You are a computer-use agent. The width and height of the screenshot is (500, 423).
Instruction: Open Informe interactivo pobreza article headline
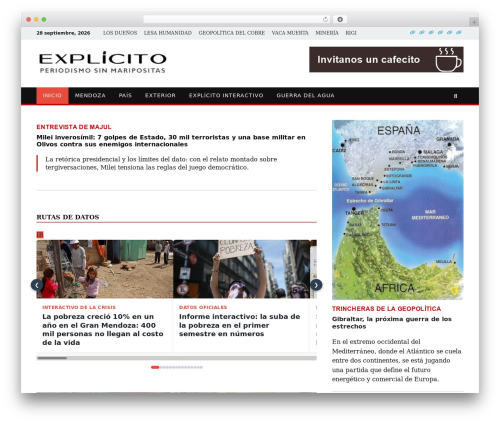click(x=239, y=325)
